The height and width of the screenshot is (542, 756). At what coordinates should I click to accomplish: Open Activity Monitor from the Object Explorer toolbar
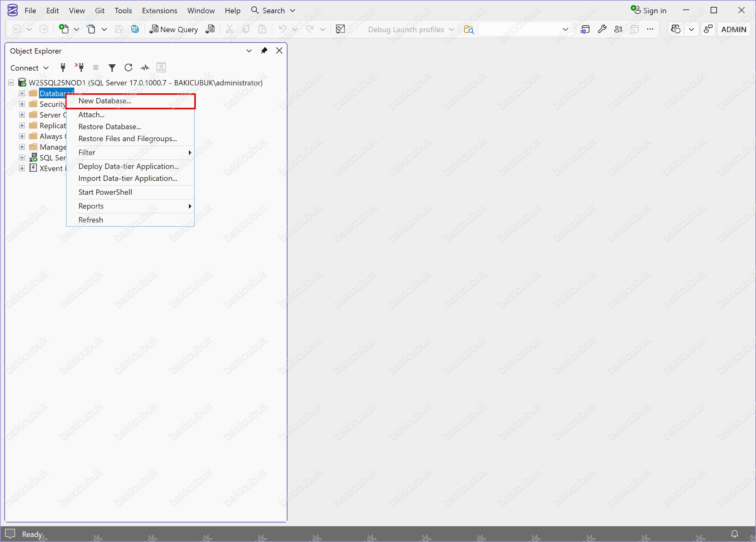pos(145,68)
